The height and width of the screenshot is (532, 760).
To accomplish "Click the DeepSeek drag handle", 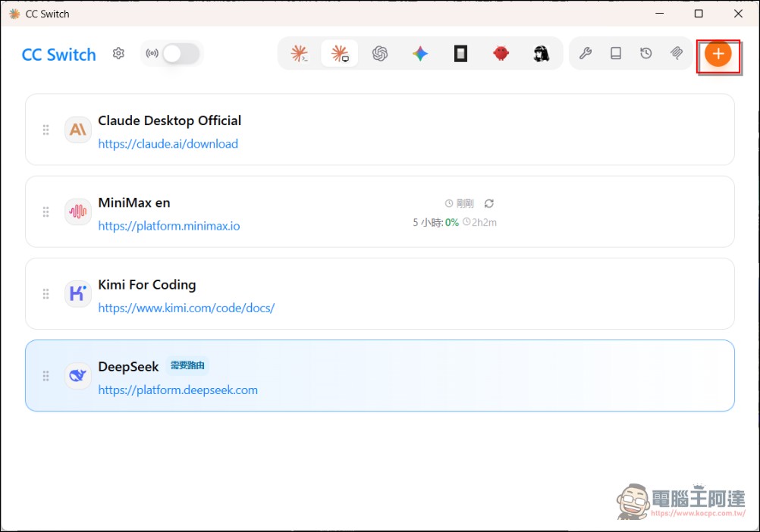I will [46, 376].
